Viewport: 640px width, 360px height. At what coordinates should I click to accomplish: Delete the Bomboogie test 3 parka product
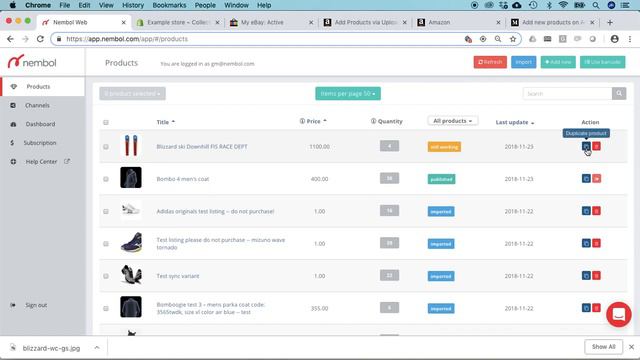(596, 308)
